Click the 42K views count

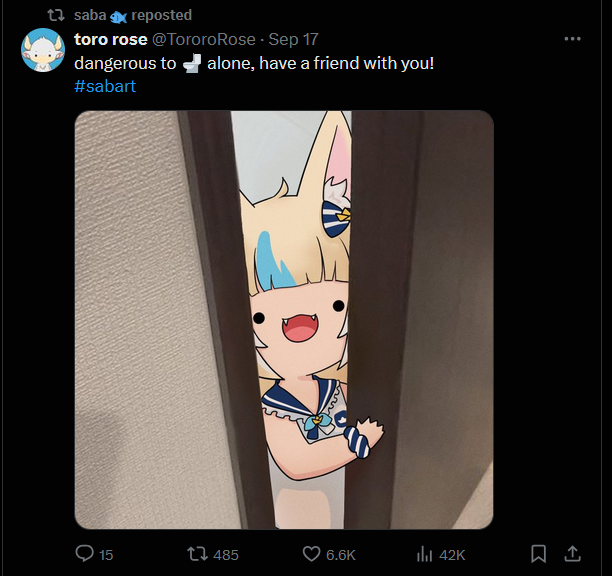[452, 555]
